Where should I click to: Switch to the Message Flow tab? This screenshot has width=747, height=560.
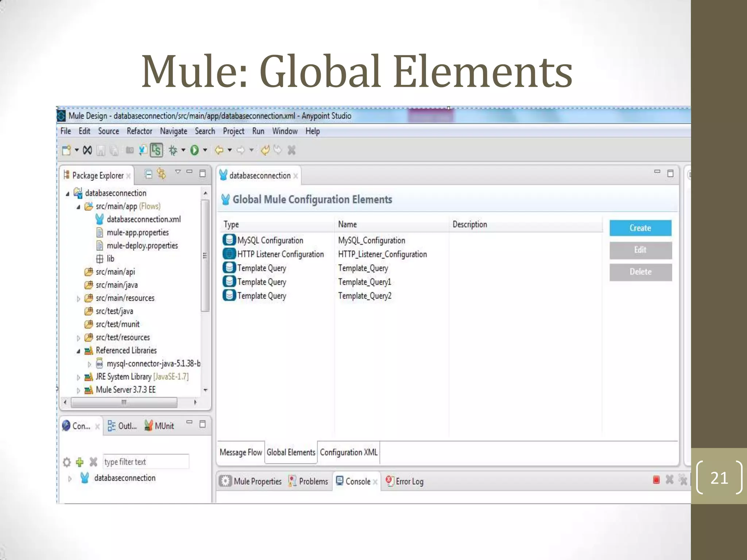tap(241, 452)
